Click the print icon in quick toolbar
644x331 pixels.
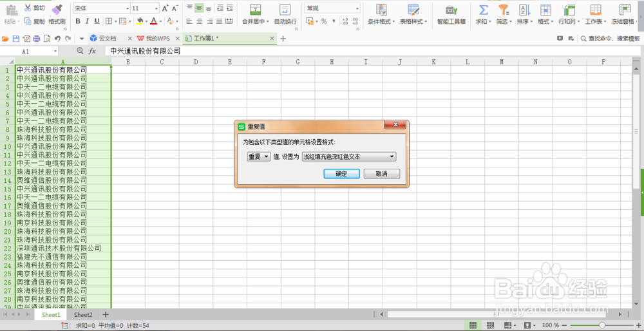(37, 39)
